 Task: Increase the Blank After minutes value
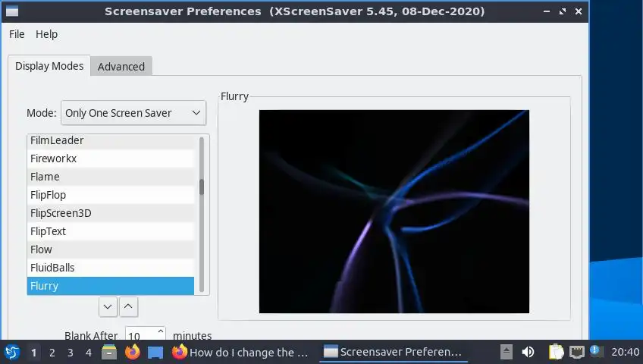tap(161, 331)
